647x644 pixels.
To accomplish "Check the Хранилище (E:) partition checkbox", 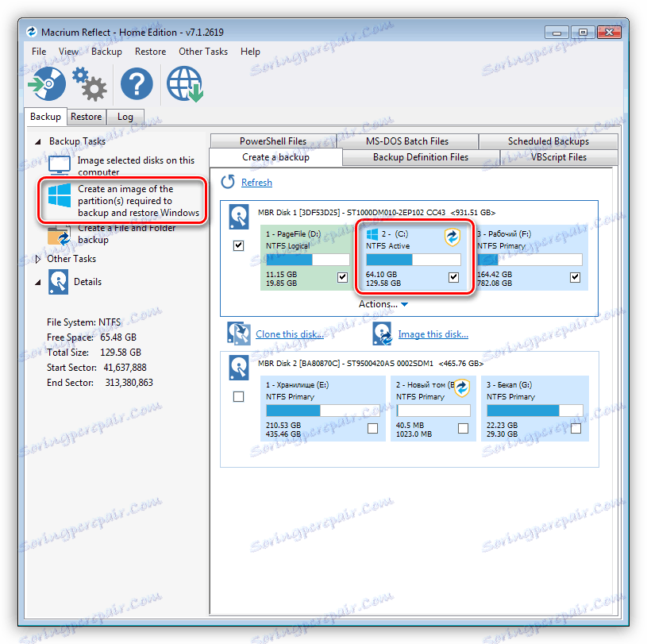I will (x=372, y=429).
